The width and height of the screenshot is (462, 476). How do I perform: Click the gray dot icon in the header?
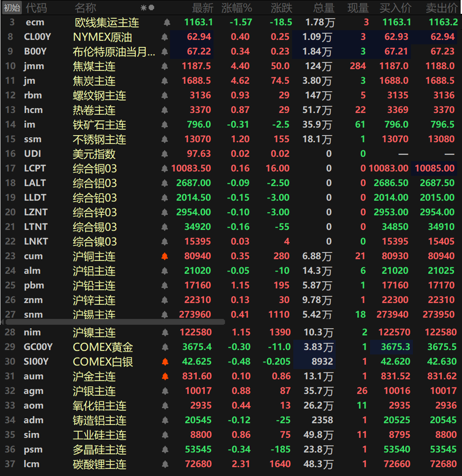point(151,8)
